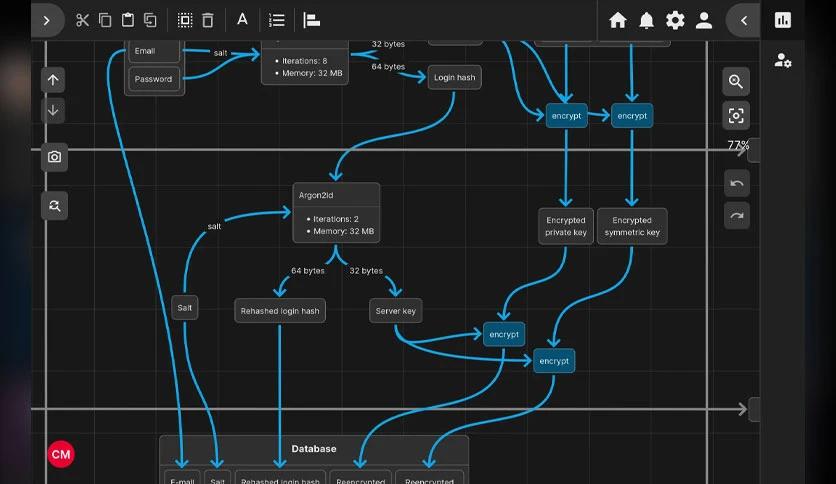The image size is (836, 484).
Task: Click the up arrow navigation button
Action: (x=53, y=80)
